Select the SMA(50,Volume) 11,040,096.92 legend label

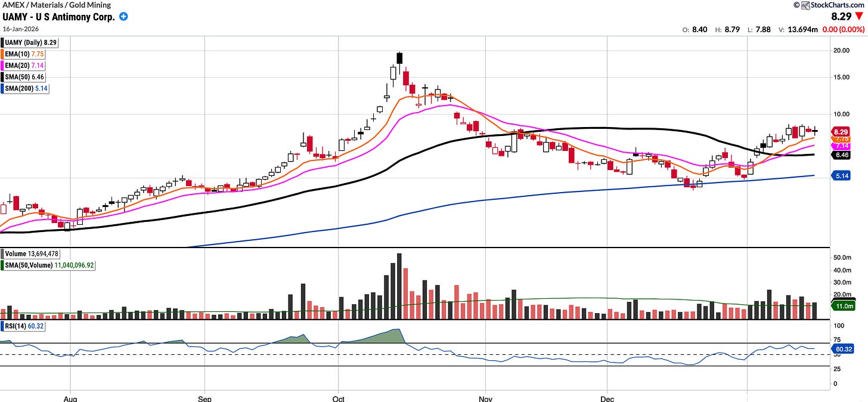(x=50, y=264)
